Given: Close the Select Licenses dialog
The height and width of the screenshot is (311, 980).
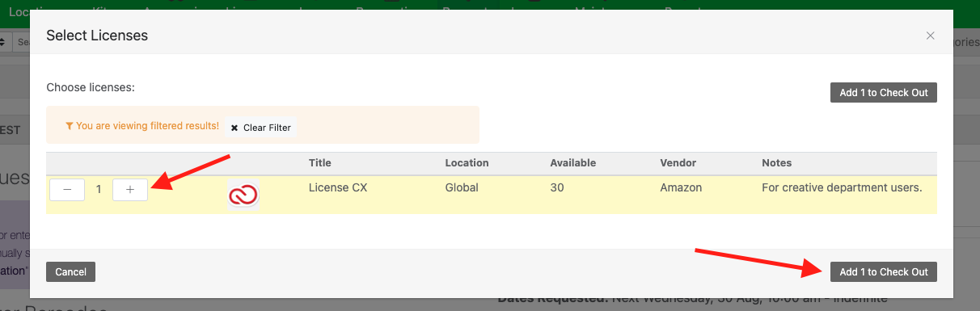Looking at the screenshot, I should pos(930,36).
